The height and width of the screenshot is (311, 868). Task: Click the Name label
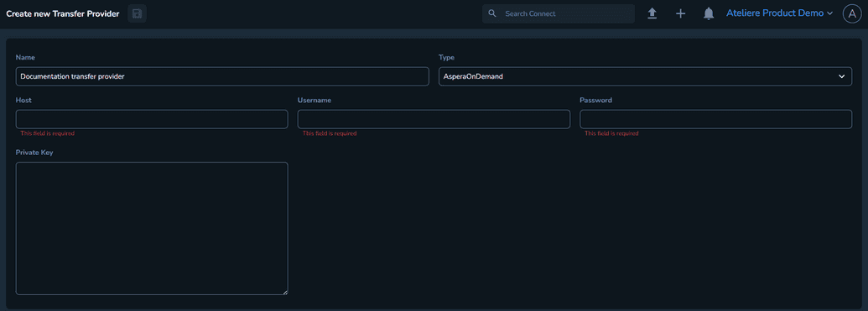click(x=25, y=57)
